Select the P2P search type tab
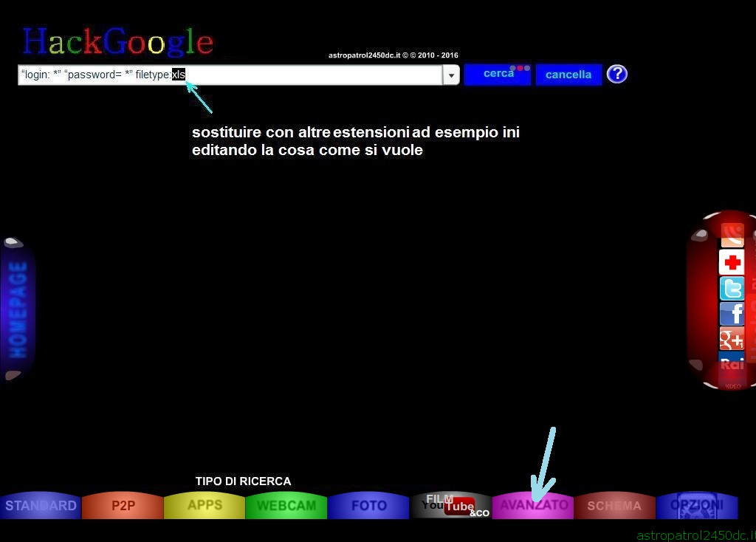The image size is (756, 542). pos(123,505)
